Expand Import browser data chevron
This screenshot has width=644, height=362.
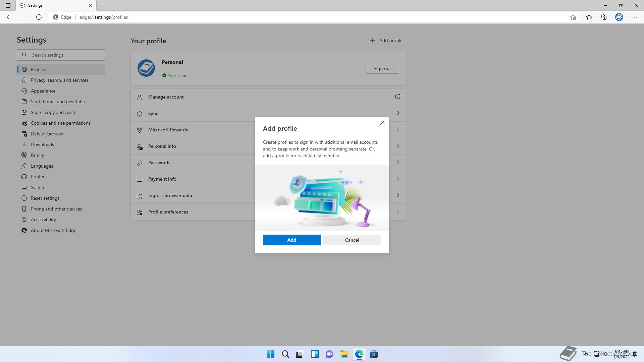click(398, 195)
